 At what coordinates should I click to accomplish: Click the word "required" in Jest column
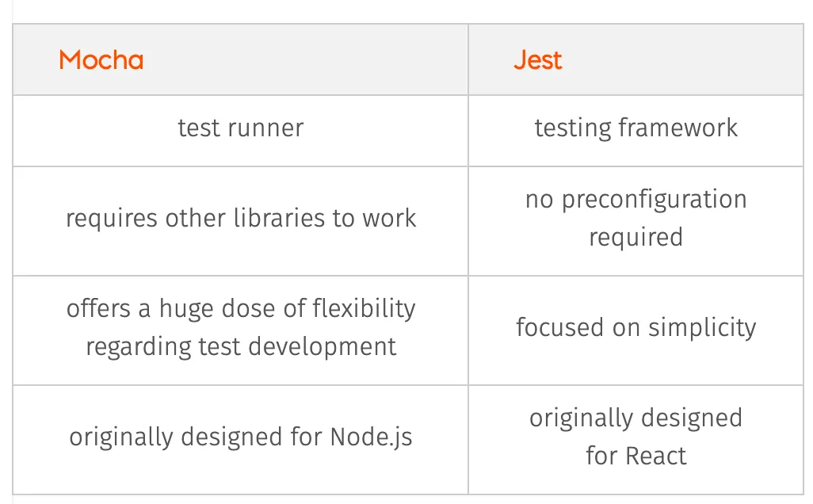(636, 238)
